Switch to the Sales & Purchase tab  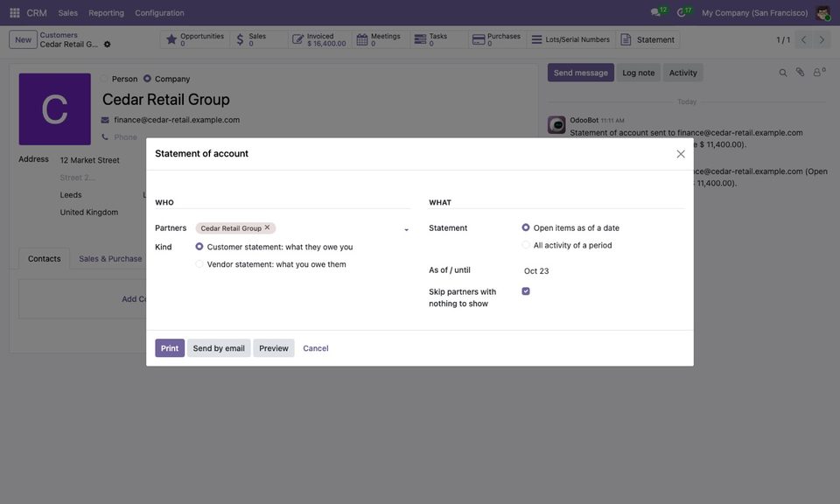click(x=110, y=259)
